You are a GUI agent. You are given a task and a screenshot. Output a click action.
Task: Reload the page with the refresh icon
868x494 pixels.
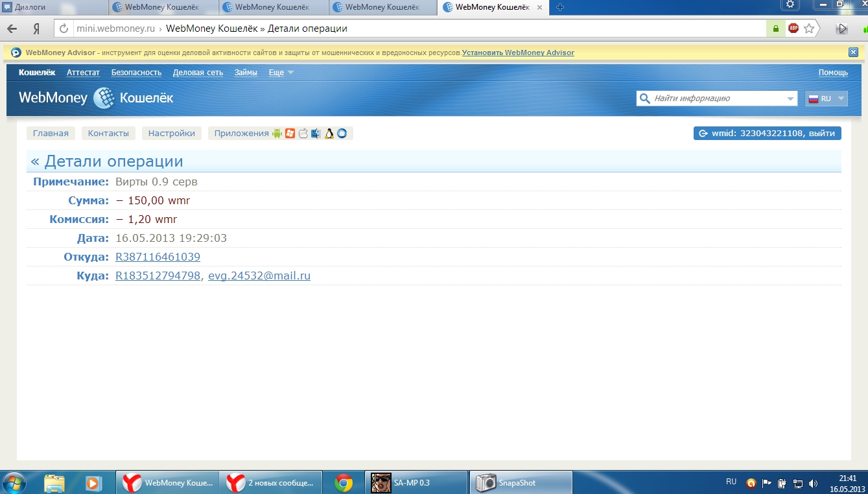pos(64,29)
